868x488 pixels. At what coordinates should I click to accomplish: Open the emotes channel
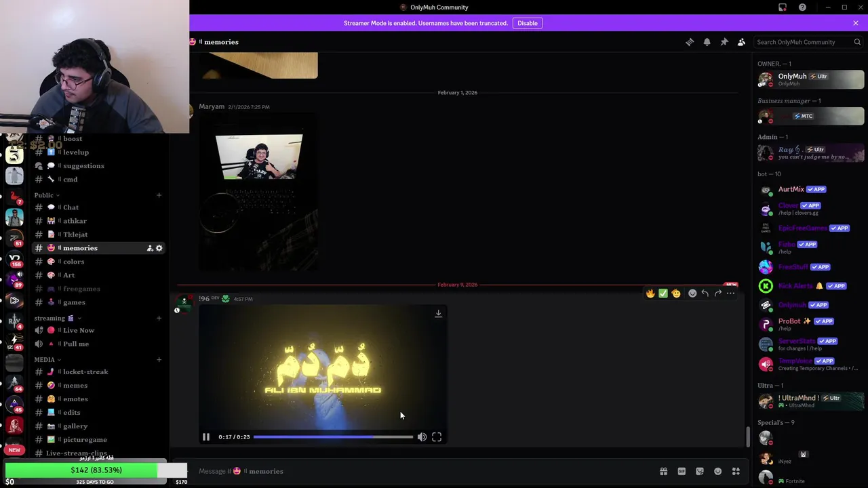coord(98,399)
